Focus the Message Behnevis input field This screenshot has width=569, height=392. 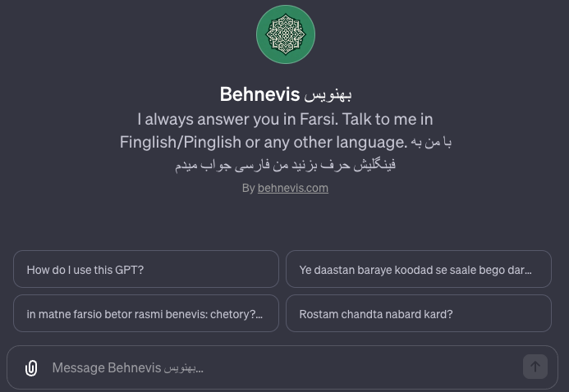(x=279, y=367)
